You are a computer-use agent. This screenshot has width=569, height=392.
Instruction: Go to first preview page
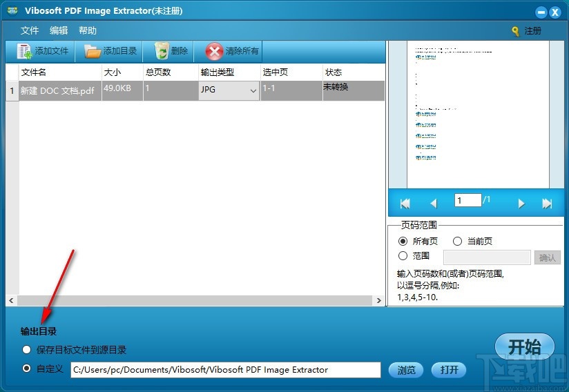(x=405, y=204)
